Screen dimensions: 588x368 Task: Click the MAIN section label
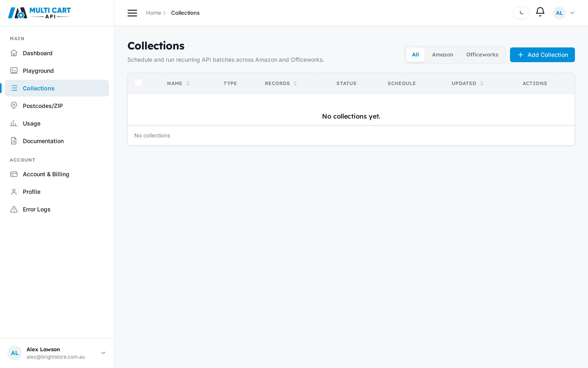click(17, 38)
